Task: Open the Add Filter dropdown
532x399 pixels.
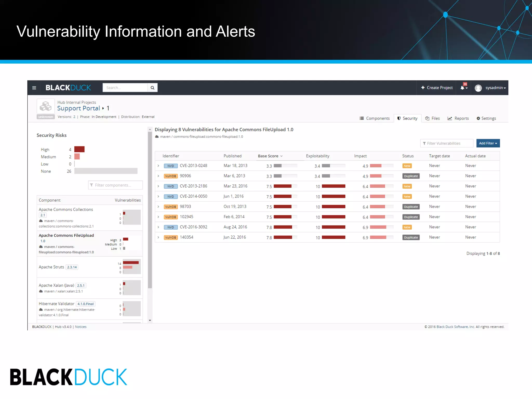Action: 488,143
